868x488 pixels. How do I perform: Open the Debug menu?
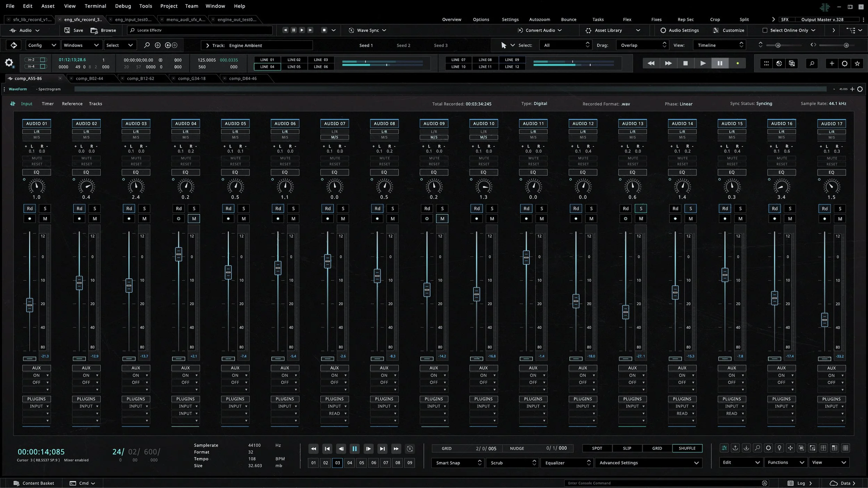123,6
